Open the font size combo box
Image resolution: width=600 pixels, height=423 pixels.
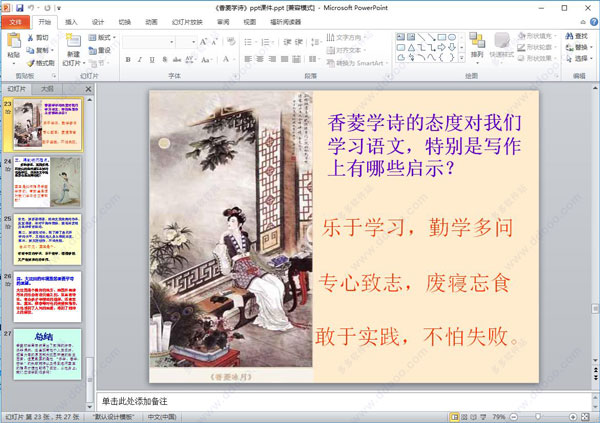tap(186, 42)
